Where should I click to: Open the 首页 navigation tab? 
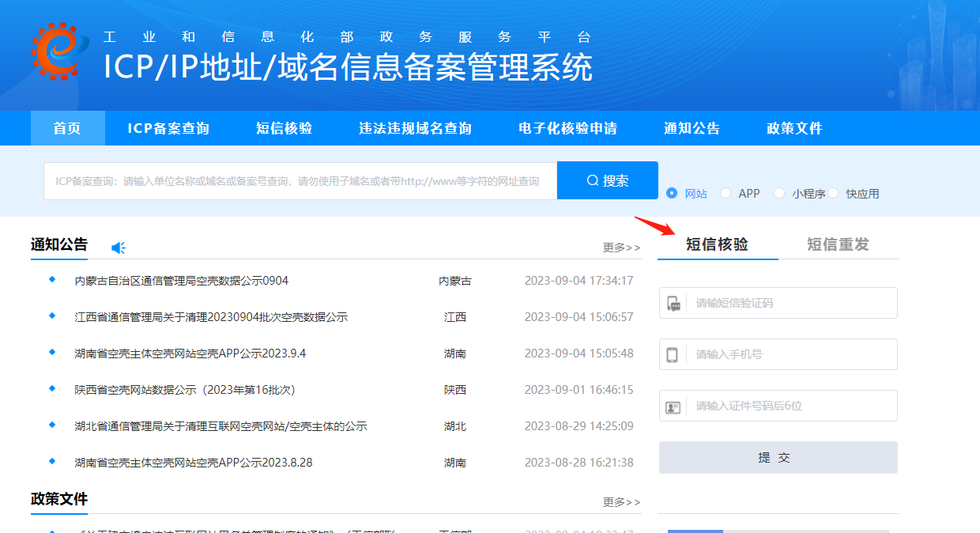click(68, 128)
